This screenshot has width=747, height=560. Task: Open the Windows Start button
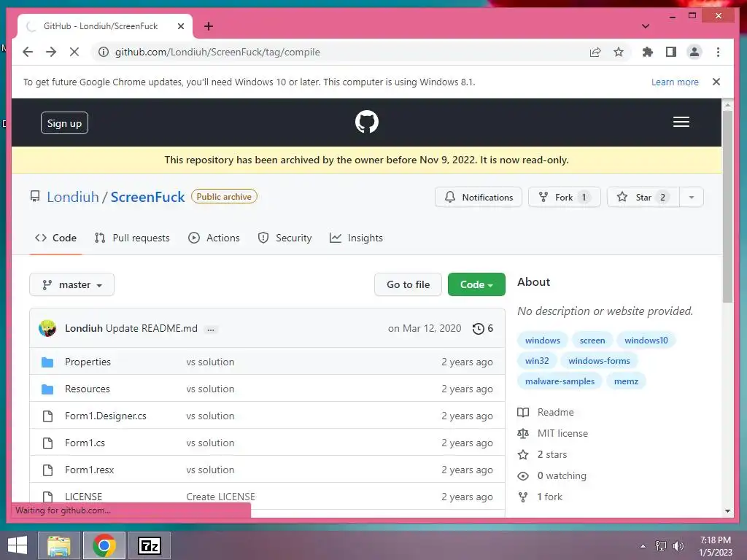pyautogui.click(x=18, y=545)
